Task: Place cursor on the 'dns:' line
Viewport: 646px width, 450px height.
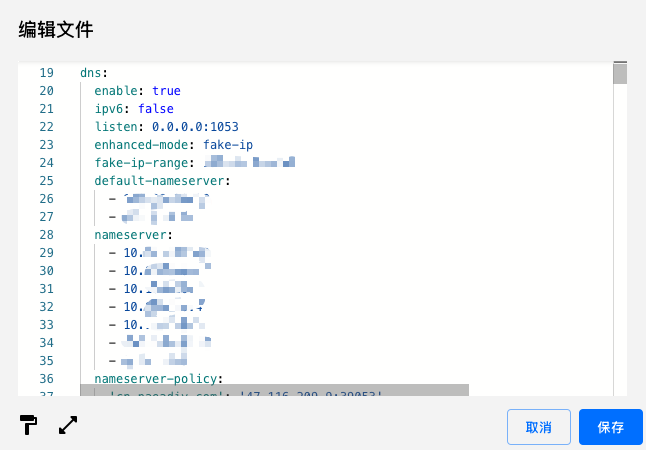Action: pos(93,73)
